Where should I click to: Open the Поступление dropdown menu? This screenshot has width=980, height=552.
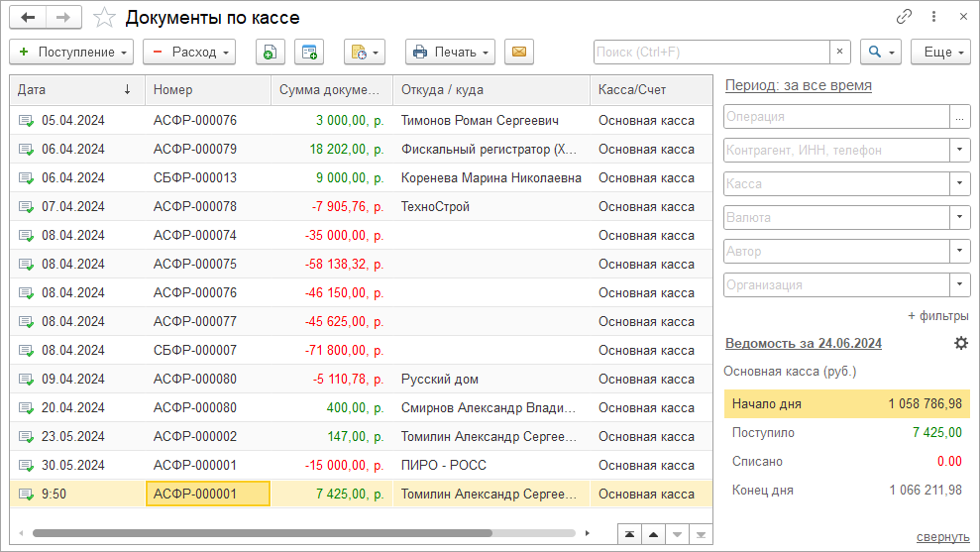tap(72, 52)
